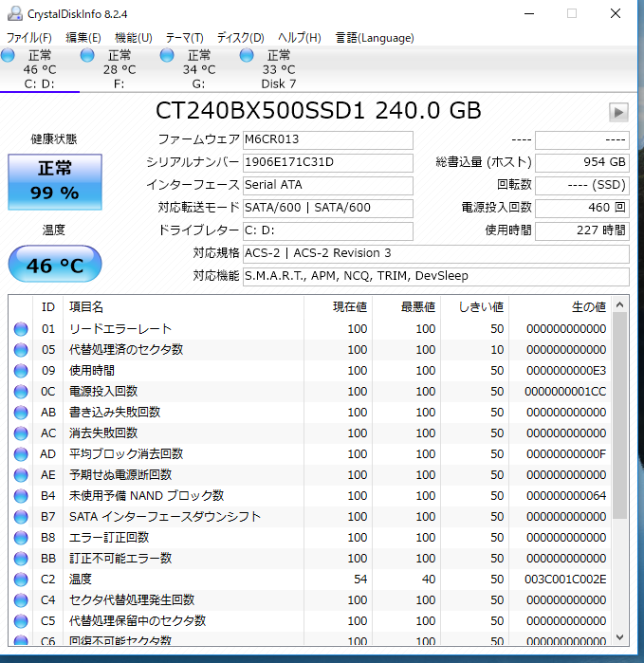Click the rotation rate value ---- (SSD)

[581, 185]
